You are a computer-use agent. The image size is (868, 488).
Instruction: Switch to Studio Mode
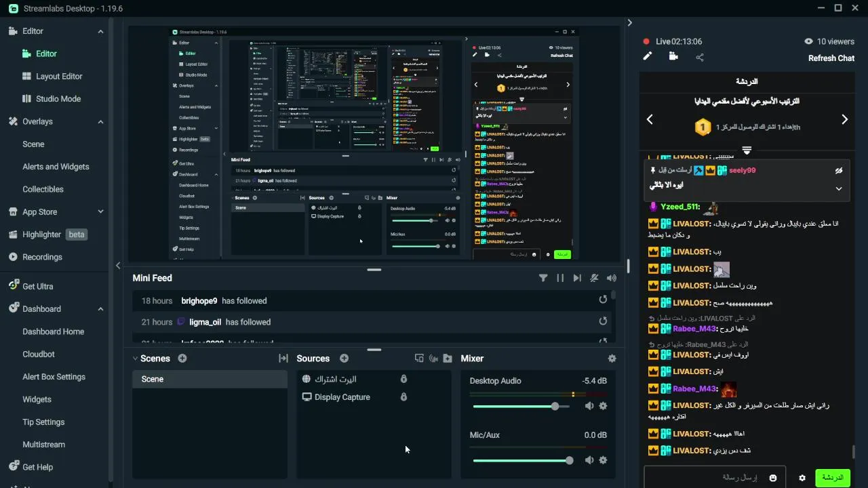58,98
